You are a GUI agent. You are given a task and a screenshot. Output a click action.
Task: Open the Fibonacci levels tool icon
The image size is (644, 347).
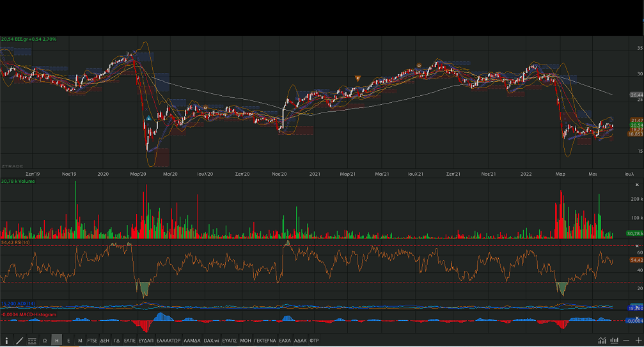(x=32, y=341)
